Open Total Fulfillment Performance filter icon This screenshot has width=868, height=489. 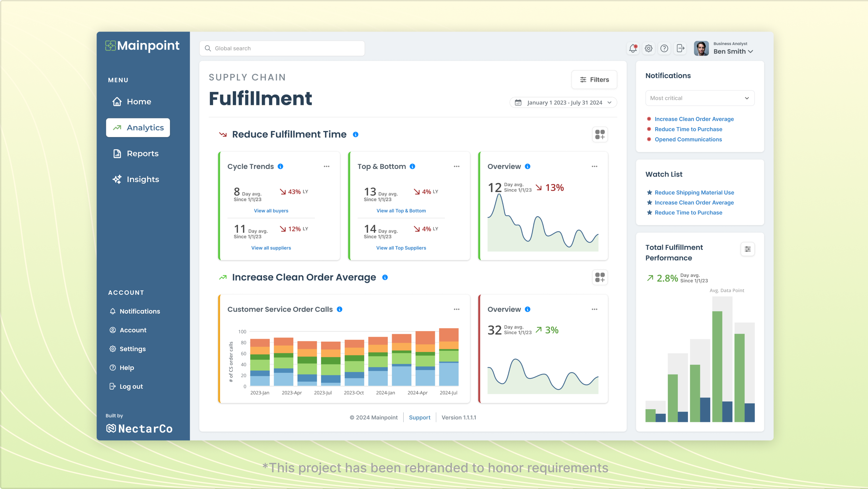coord(747,249)
